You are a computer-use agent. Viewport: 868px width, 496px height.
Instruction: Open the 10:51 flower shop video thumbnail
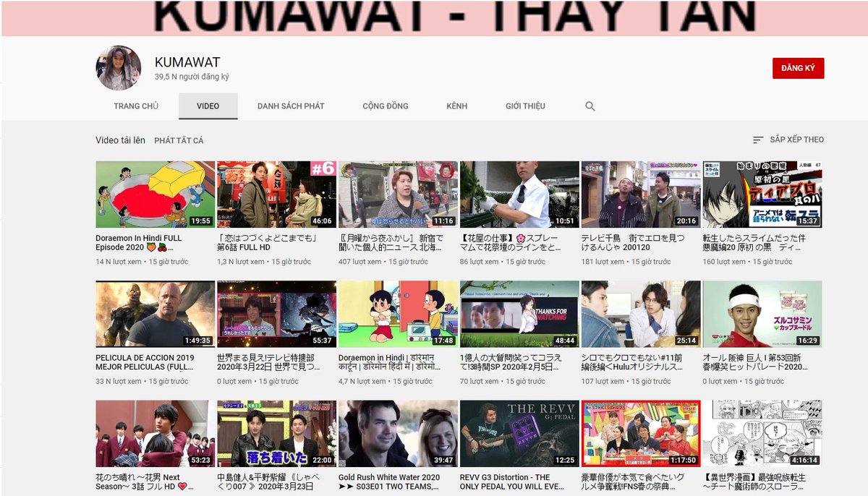[x=519, y=194]
